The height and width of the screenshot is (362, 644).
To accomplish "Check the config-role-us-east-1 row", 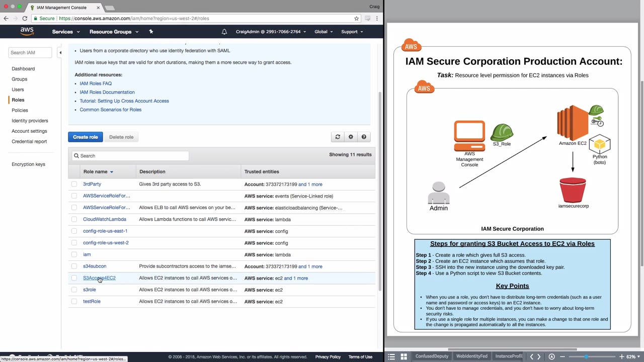I will tap(74, 231).
